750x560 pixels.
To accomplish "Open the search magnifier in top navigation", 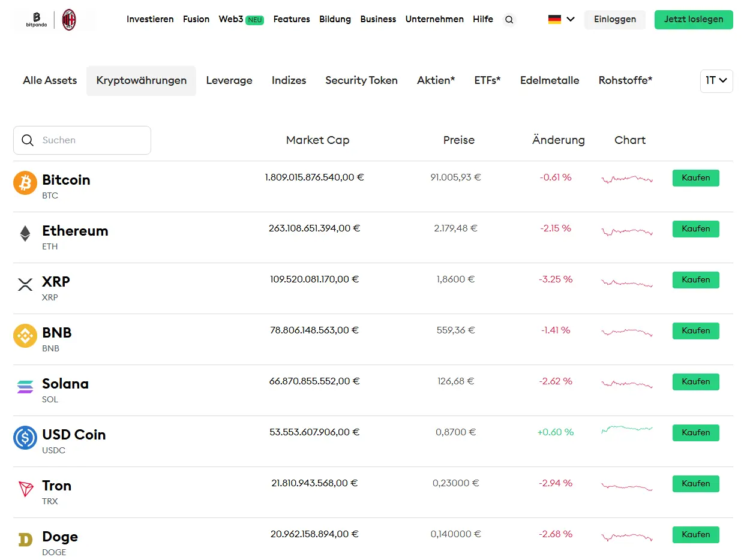I will (509, 20).
